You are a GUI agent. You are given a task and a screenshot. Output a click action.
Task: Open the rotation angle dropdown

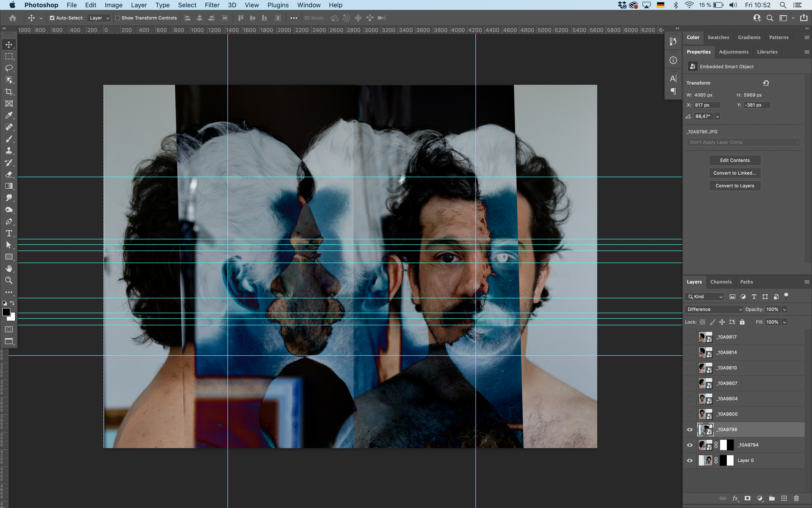pos(717,116)
